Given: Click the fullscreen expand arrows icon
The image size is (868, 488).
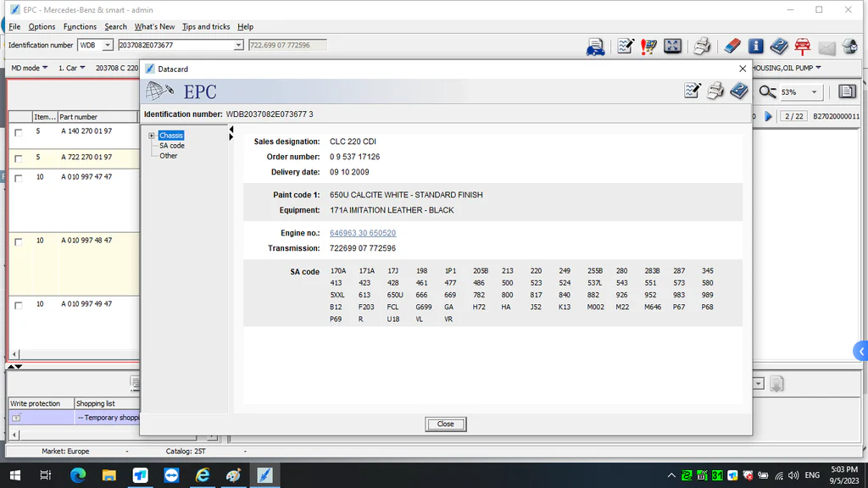Looking at the screenshot, I should pyautogui.click(x=672, y=47).
